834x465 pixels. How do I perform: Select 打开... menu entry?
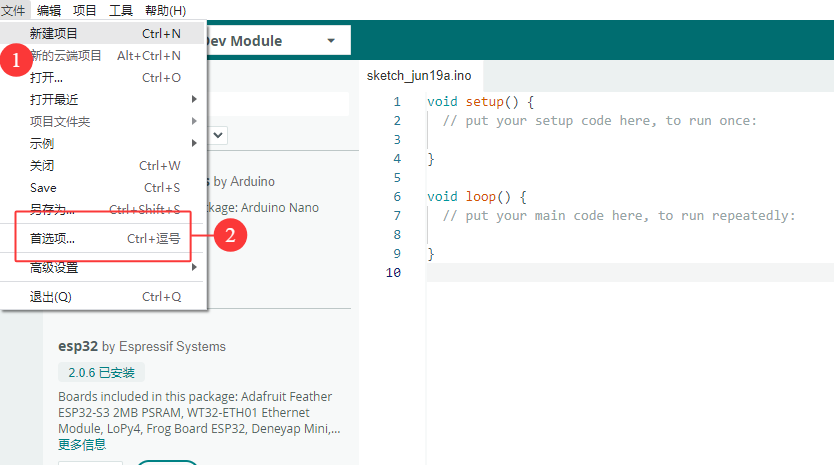click(46, 77)
